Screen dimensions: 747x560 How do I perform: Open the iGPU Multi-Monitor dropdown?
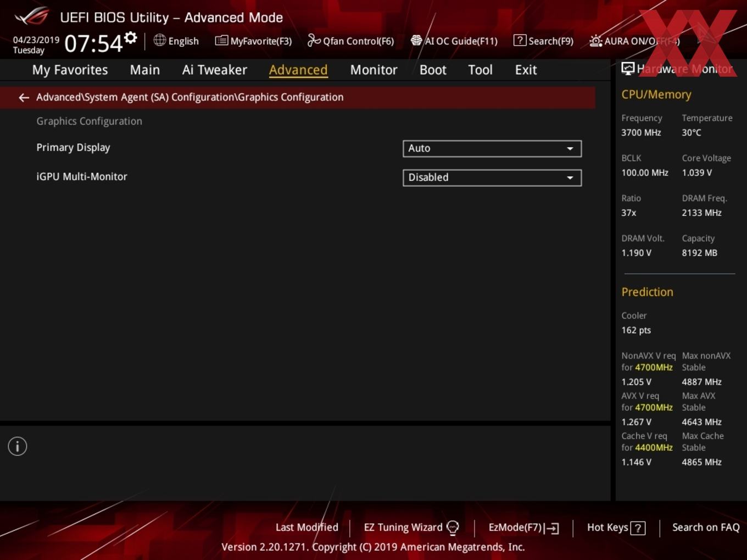(x=492, y=177)
